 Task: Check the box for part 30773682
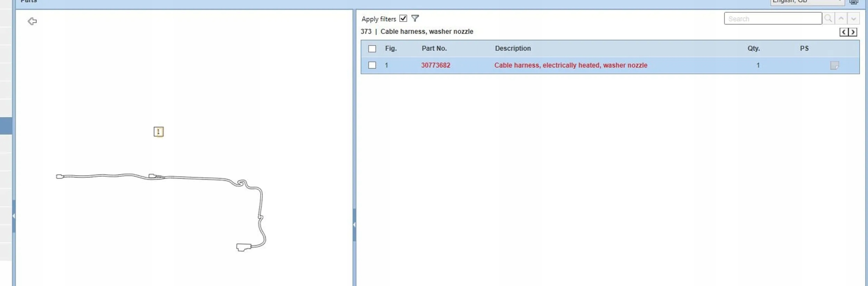pyautogui.click(x=372, y=65)
